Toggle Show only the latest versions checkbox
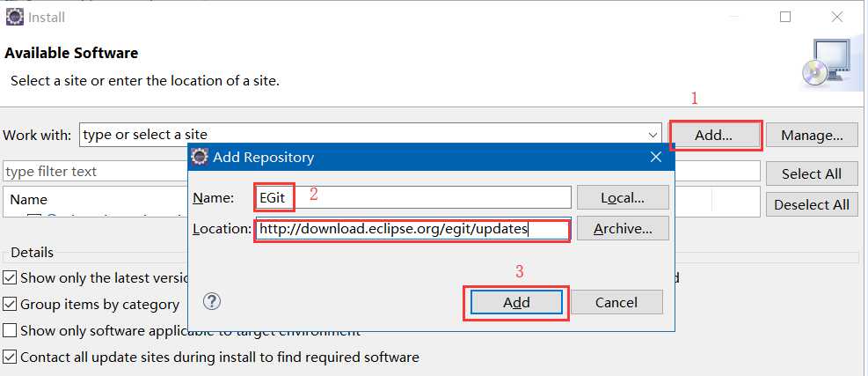This screenshot has height=376, width=868. point(10,277)
